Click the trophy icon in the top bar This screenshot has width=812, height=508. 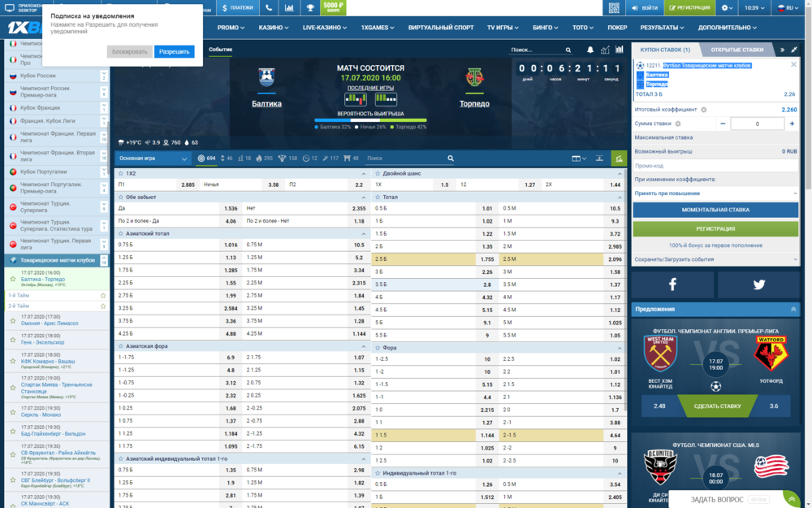(309, 8)
